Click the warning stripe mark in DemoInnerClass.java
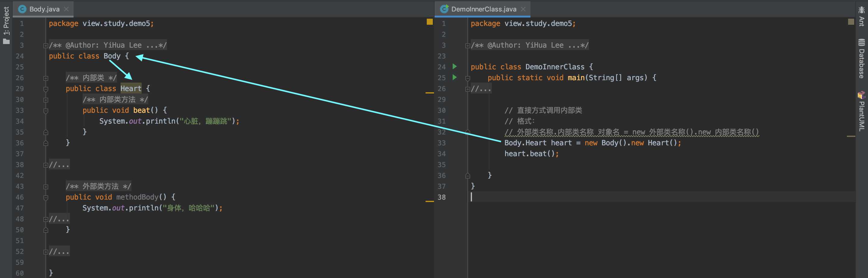This screenshot has width=868, height=278. [x=851, y=136]
